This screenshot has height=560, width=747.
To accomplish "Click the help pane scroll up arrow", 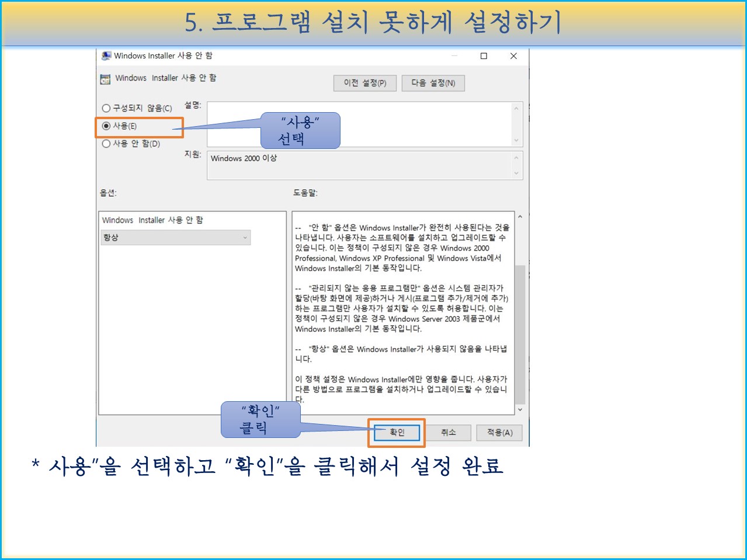I will click(520, 217).
